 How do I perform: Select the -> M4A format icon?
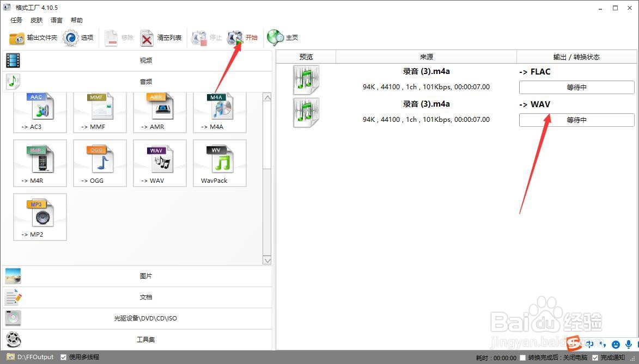pos(220,112)
